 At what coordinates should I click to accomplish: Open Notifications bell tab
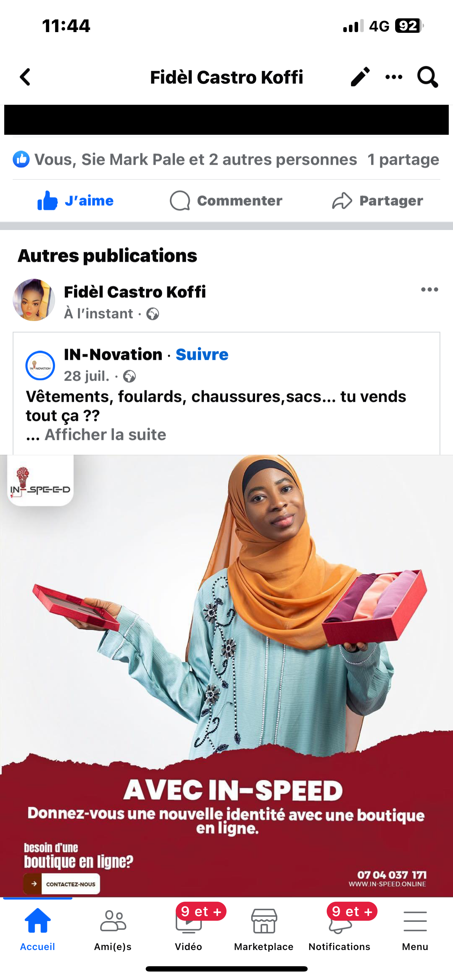[x=339, y=929]
